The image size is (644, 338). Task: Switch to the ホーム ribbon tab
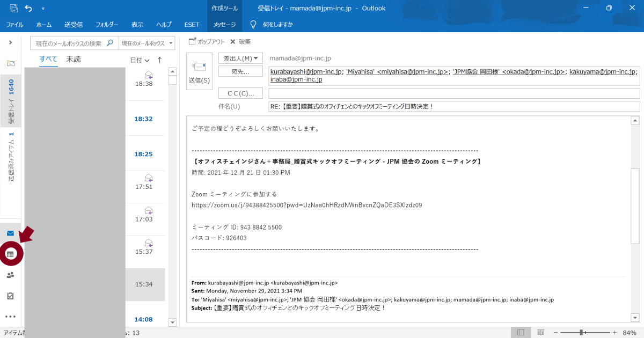[44, 25]
